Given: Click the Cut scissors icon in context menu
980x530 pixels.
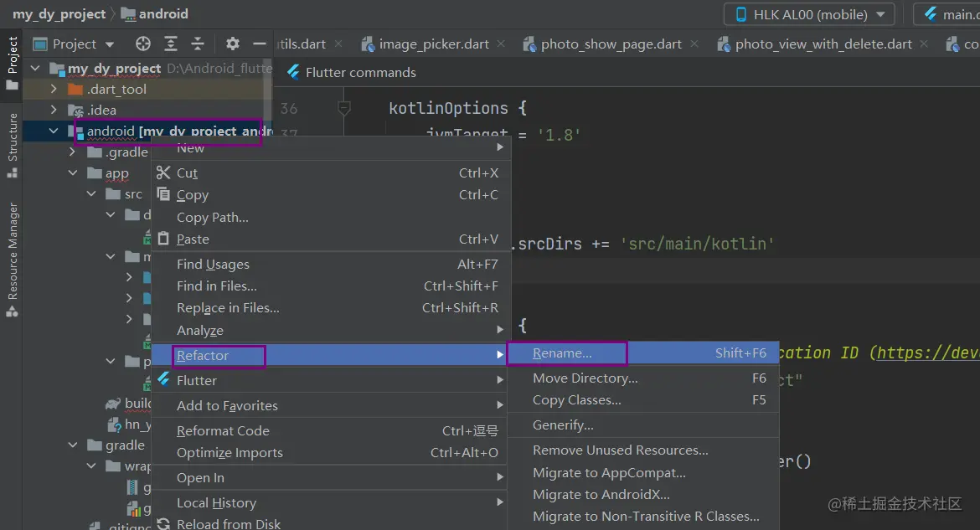Looking at the screenshot, I should tap(163, 172).
